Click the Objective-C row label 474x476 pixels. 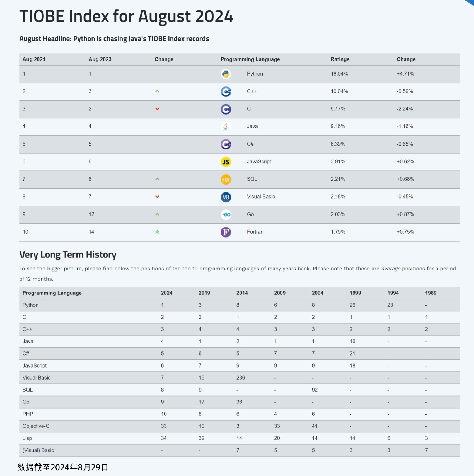click(x=36, y=426)
